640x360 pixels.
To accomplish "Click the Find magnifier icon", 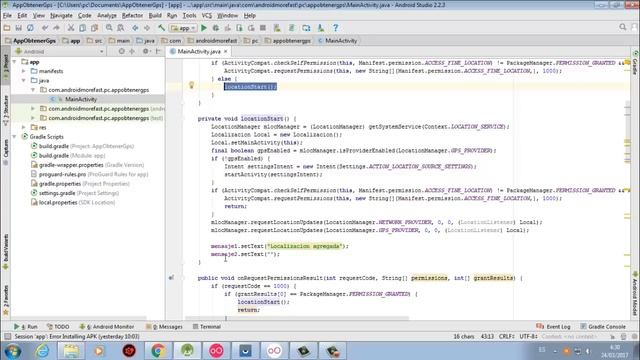I will point(109,28).
